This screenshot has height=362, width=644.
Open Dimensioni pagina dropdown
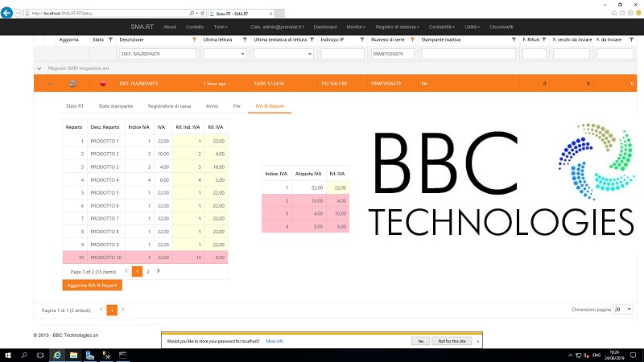622,310
